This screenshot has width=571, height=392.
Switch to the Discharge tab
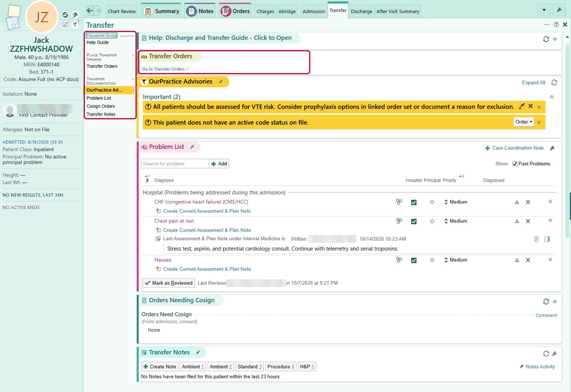362,11
